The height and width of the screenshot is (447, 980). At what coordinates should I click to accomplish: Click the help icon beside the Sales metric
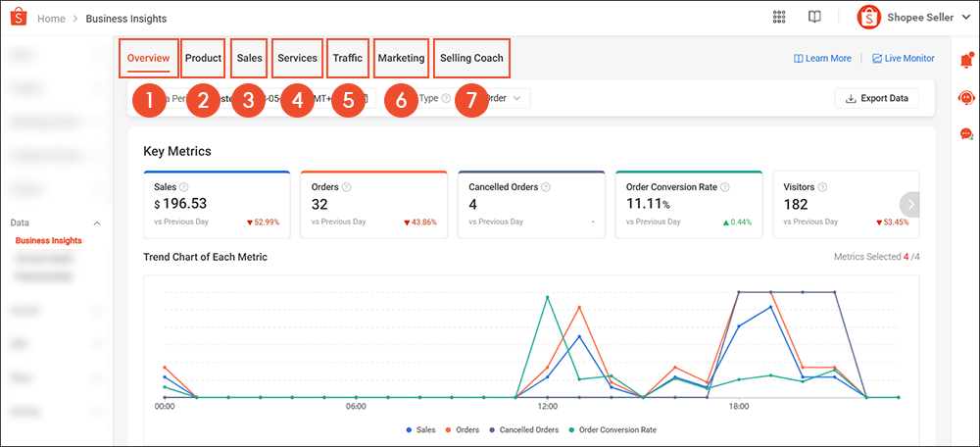click(x=183, y=187)
